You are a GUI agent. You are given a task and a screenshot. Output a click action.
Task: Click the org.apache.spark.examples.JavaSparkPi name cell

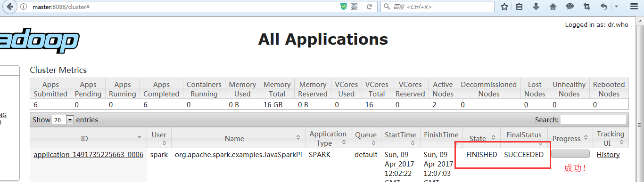(238, 155)
